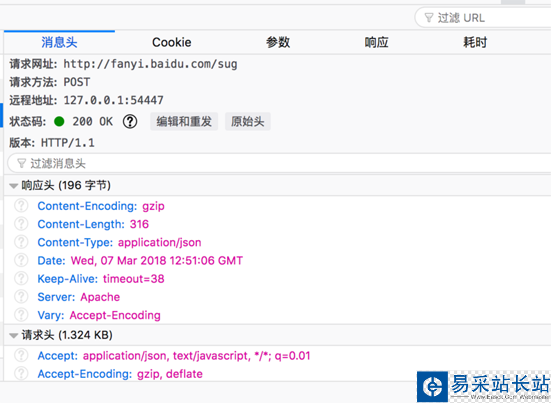
Task: Click help icon beside Vary header
Action: tap(21, 315)
